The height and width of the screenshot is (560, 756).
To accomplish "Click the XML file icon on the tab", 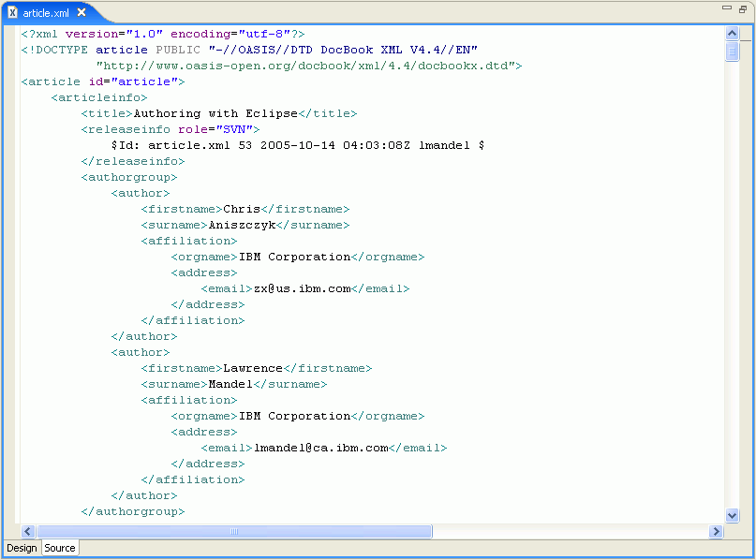I will 13,12.
